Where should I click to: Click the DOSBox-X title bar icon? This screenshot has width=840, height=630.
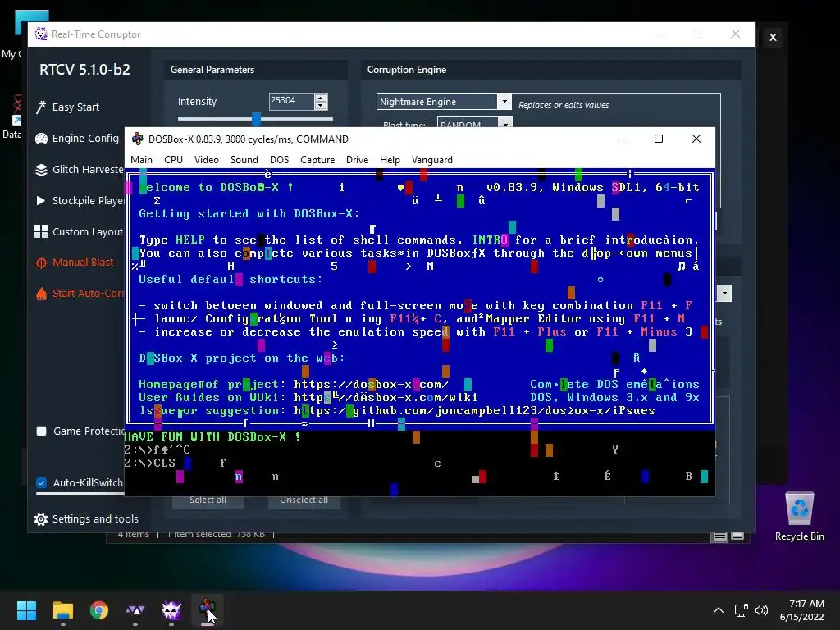tap(138, 139)
